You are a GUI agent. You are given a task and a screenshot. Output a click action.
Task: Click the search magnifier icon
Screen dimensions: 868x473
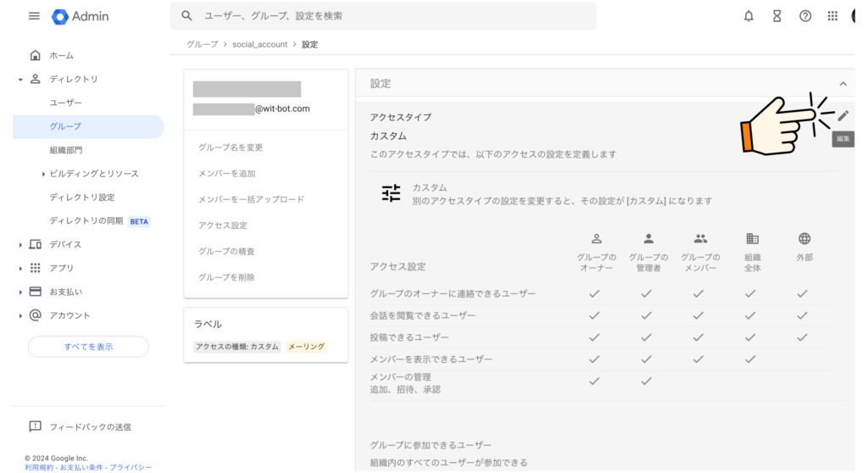187,16
